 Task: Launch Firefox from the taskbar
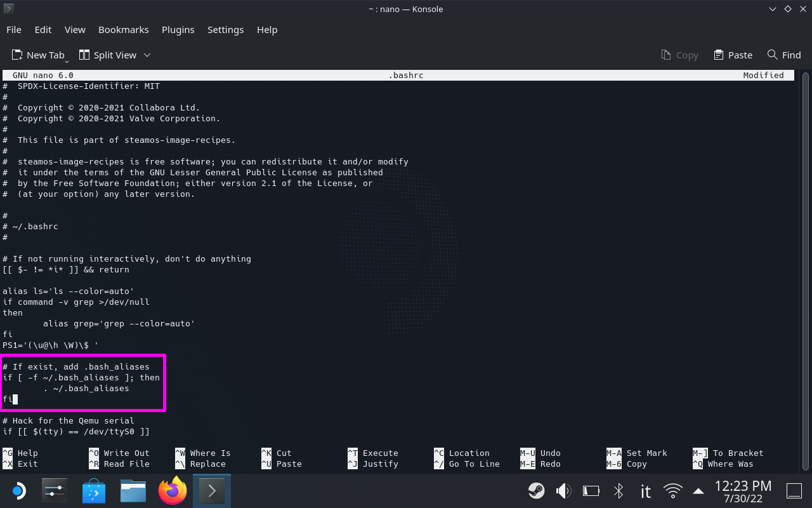(172, 490)
